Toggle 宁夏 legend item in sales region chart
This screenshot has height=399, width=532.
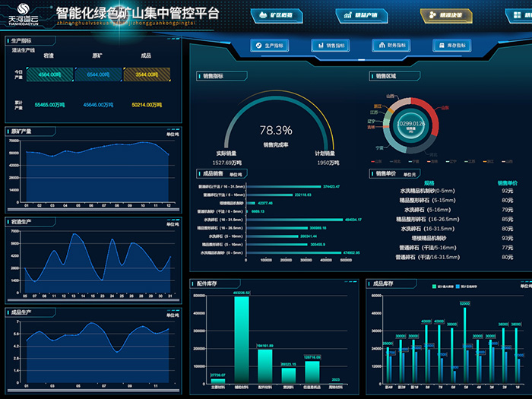tap(414, 161)
